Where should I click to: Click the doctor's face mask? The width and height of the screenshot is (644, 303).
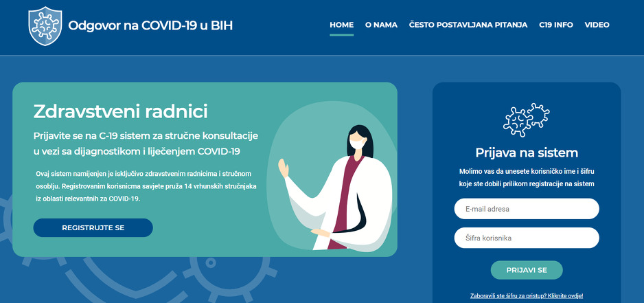tap(357, 144)
